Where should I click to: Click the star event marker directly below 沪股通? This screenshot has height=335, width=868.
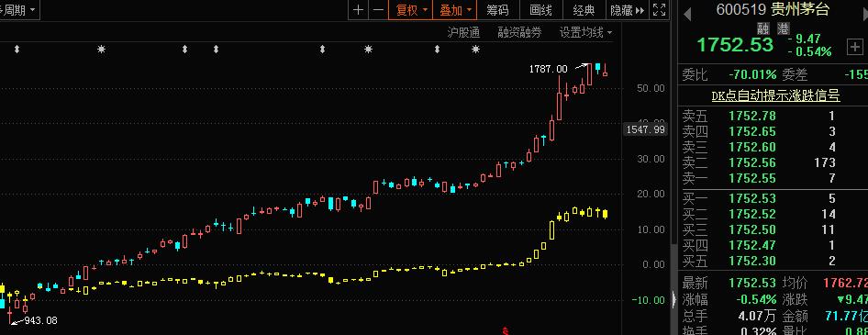click(x=475, y=50)
